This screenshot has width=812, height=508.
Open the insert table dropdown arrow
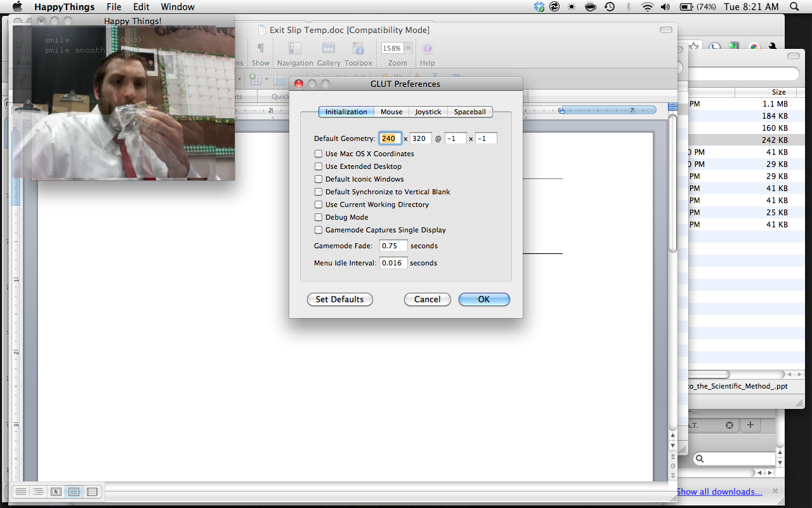[267, 80]
